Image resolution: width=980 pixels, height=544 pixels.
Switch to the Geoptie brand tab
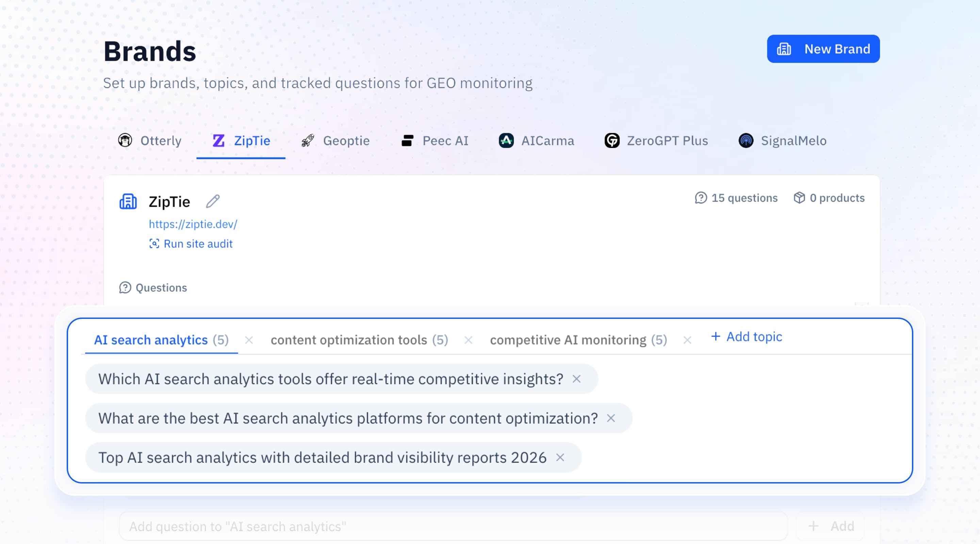pos(335,141)
